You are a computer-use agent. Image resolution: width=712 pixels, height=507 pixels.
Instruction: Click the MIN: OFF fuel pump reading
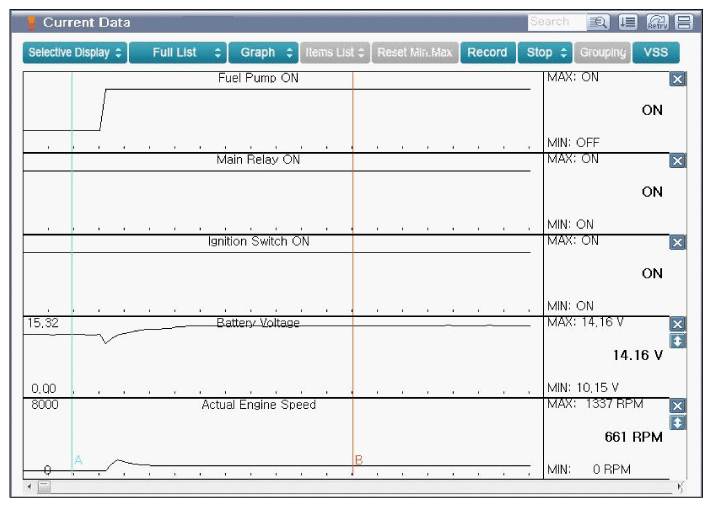pyautogui.click(x=573, y=143)
